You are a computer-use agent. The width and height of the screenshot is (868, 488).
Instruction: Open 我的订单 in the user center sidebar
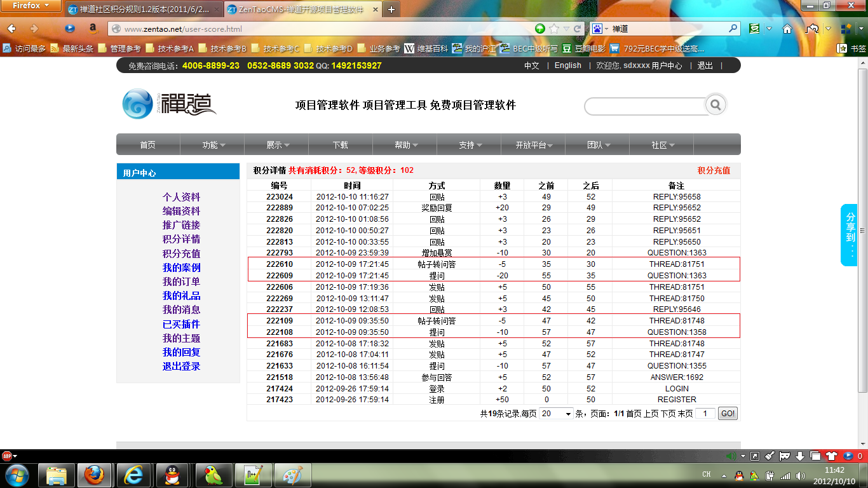(x=181, y=281)
